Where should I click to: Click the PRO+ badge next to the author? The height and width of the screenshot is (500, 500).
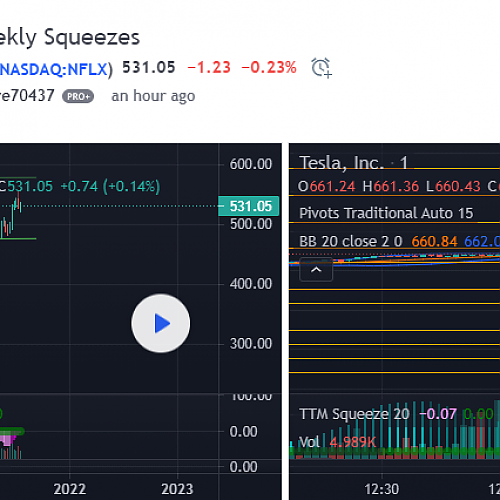(78, 96)
